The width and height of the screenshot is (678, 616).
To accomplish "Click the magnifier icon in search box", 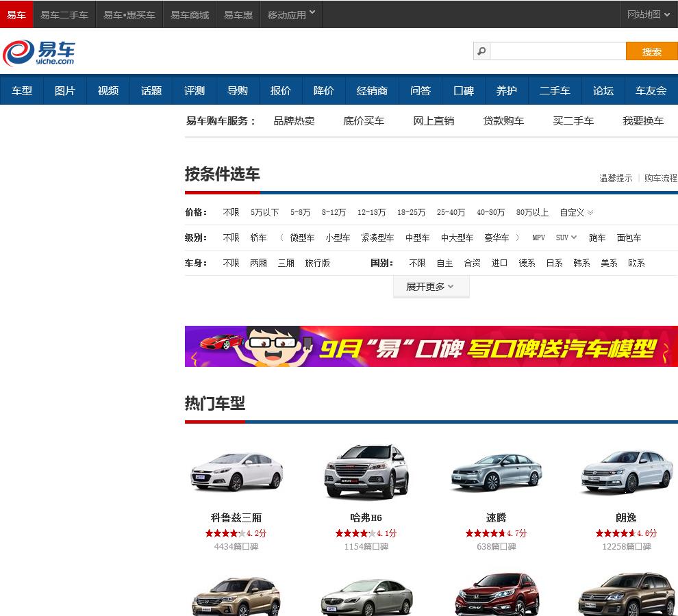I will [481, 51].
